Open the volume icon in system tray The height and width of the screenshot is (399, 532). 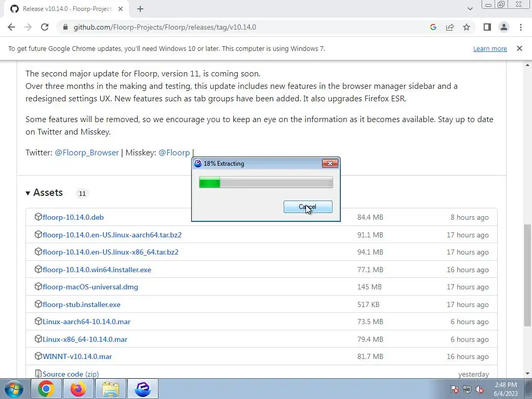pos(480,389)
